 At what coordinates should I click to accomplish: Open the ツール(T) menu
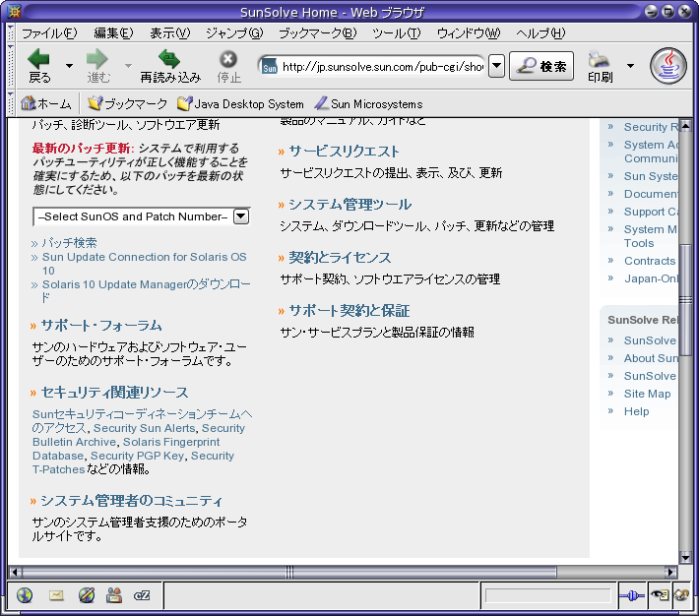397,33
